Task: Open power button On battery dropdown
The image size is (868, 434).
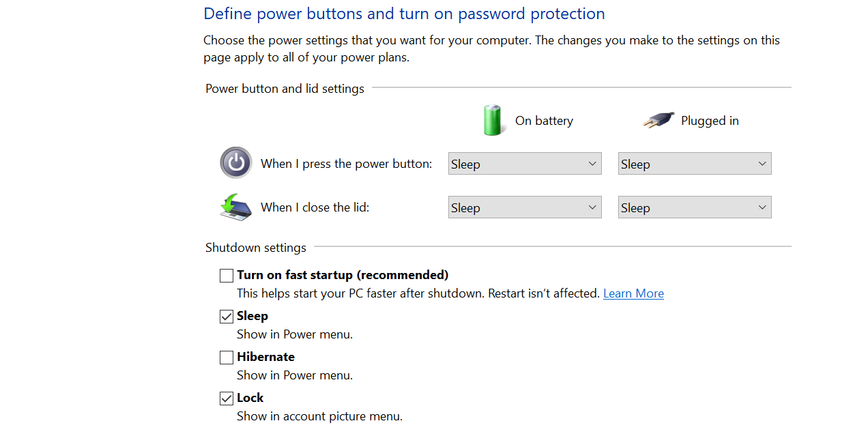Action: pos(525,164)
